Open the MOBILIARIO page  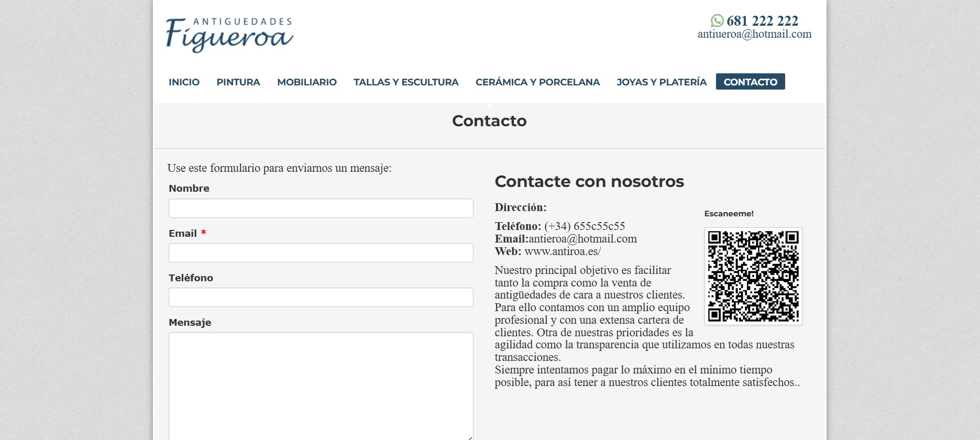click(x=307, y=82)
